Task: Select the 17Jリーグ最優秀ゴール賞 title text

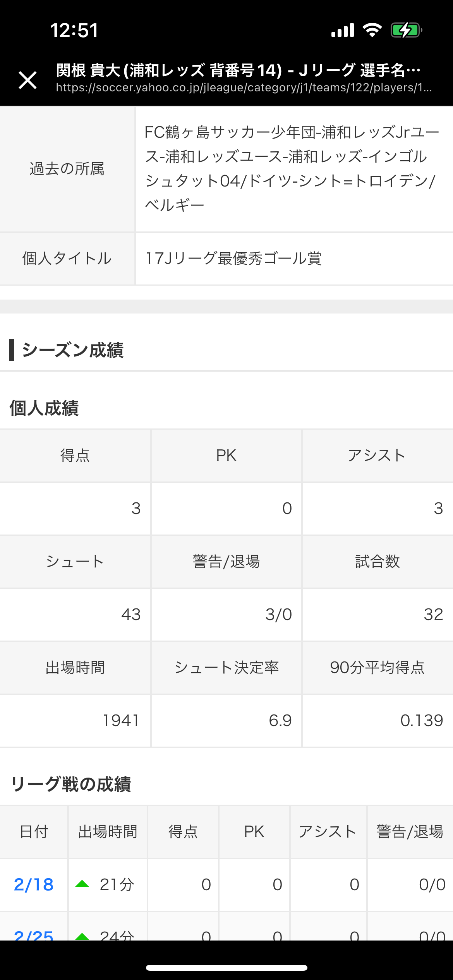Action: (233, 259)
